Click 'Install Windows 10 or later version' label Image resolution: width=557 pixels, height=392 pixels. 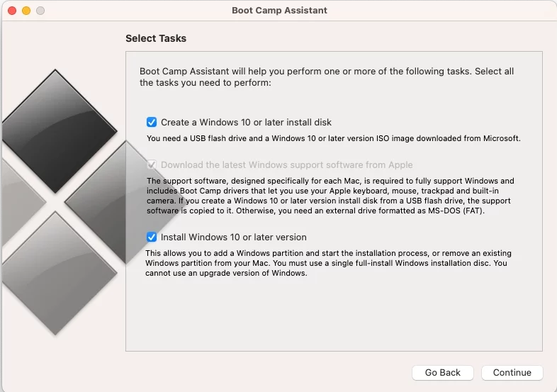tap(233, 237)
